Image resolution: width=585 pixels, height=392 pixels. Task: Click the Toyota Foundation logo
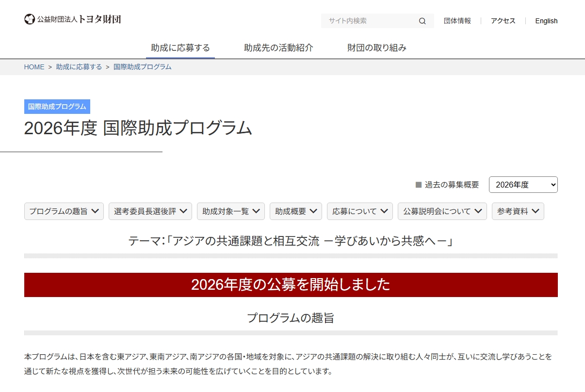(73, 19)
